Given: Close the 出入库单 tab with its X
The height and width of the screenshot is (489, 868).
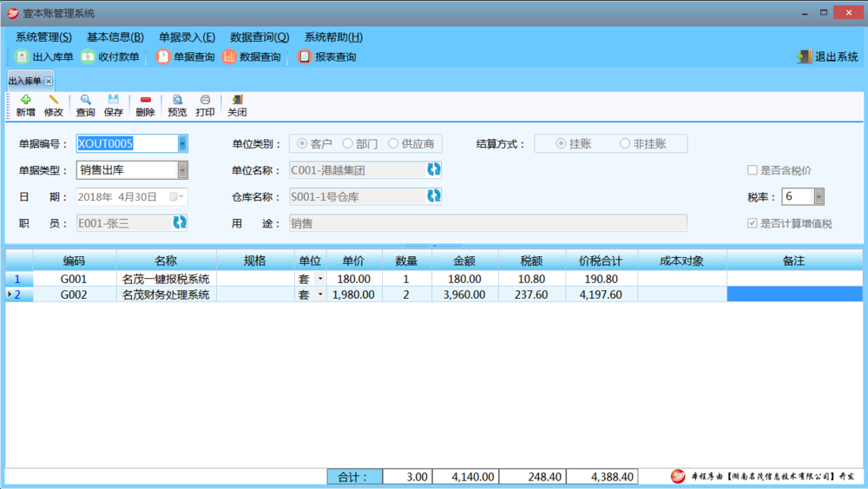Looking at the screenshot, I should [x=49, y=82].
